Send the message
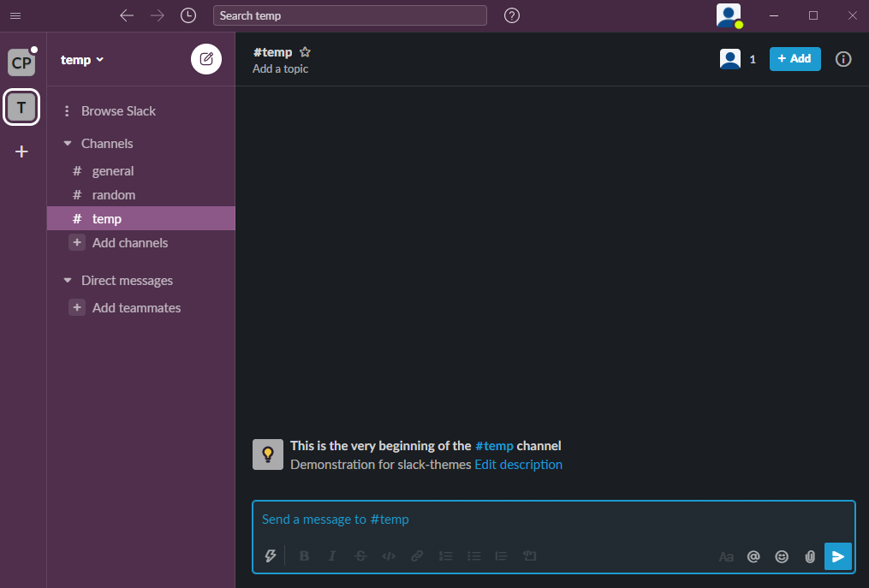Image resolution: width=869 pixels, height=588 pixels. point(838,556)
